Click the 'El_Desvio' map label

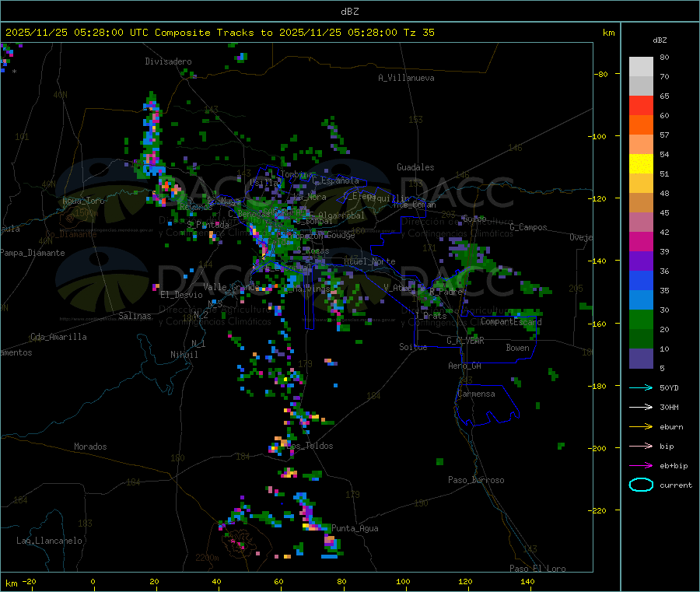pyautogui.click(x=181, y=295)
